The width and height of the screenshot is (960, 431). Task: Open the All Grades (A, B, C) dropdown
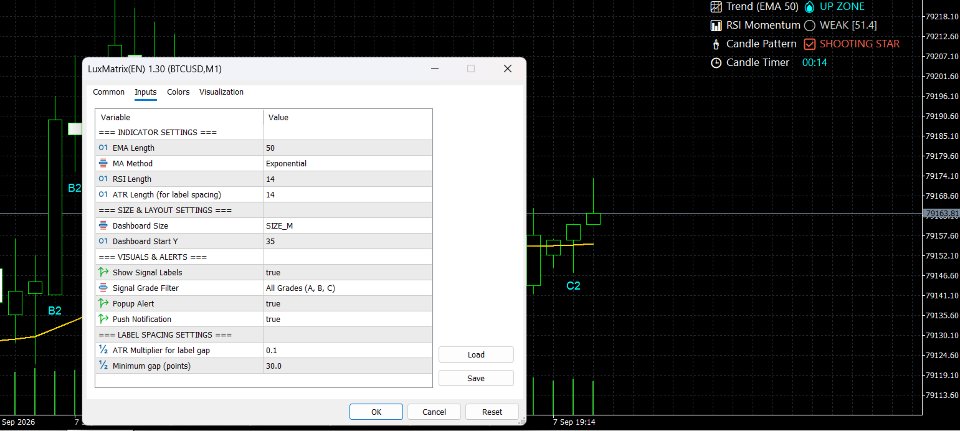tap(348, 288)
